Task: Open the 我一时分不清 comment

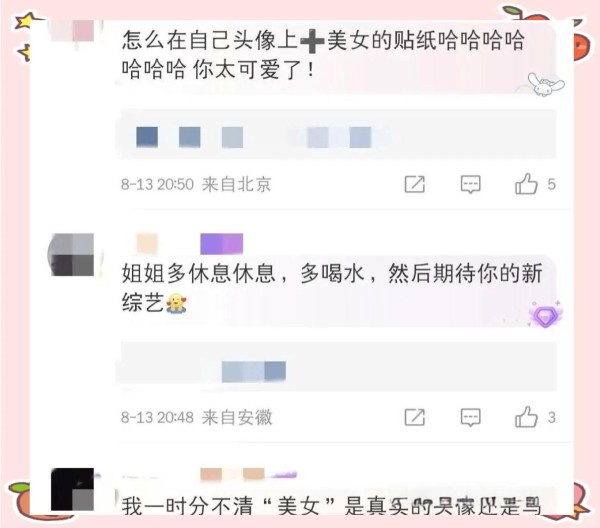Action: click(331, 505)
